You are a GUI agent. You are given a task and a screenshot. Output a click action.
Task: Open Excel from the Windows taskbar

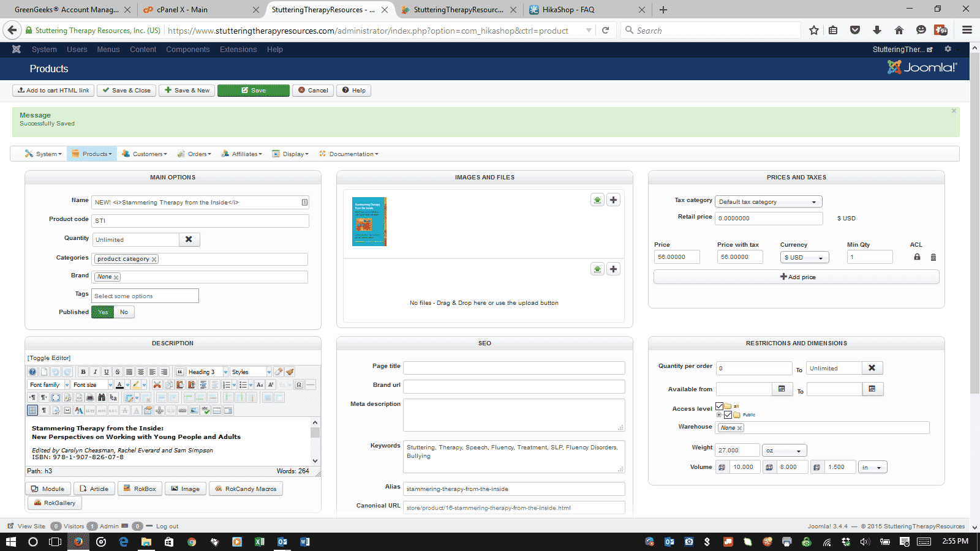[x=260, y=542]
